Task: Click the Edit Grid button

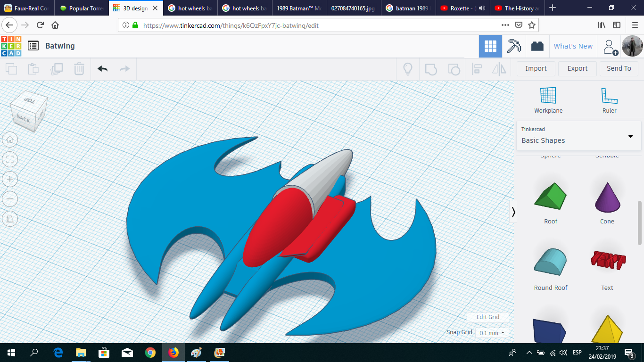Action: pos(487,317)
